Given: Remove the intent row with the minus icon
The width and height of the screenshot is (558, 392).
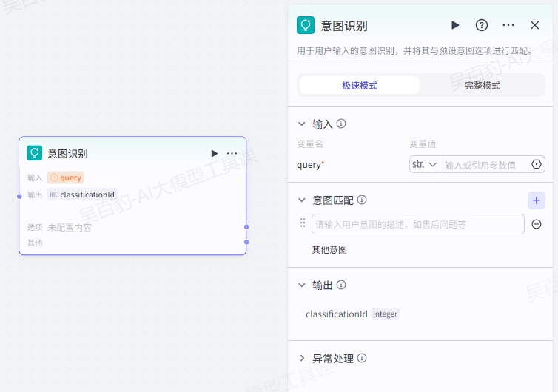Looking at the screenshot, I should click(537, 223).
